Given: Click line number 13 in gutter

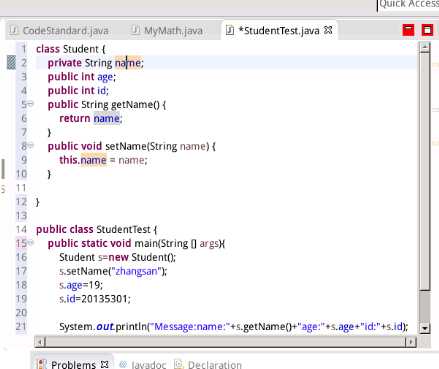Looking at the screenshot, I should 21,216.
